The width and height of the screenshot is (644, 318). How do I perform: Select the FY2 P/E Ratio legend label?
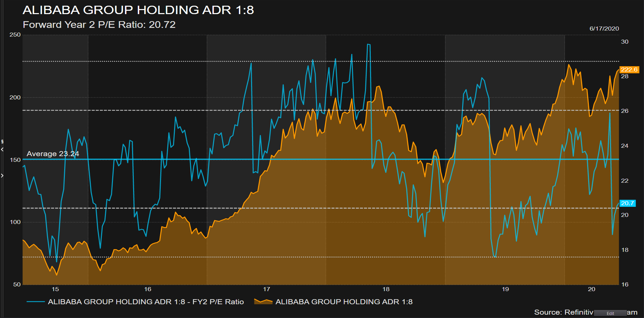[146, 302]
